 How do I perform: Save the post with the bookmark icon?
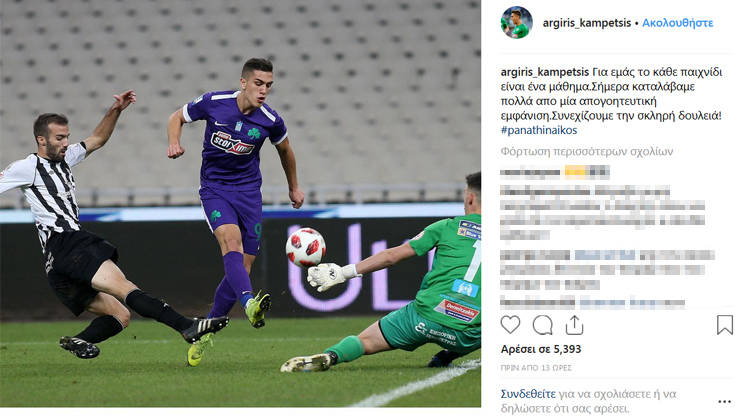point(724,325)
